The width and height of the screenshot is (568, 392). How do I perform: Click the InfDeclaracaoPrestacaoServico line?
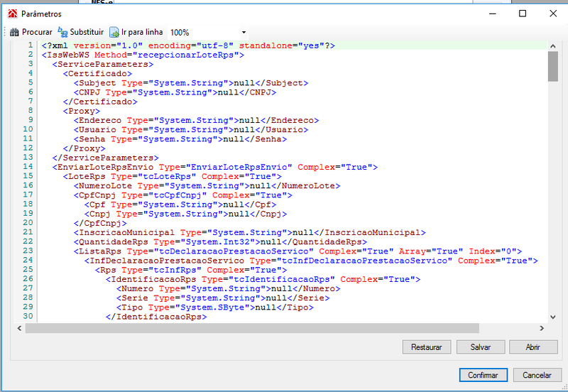(x=311, y=261)
